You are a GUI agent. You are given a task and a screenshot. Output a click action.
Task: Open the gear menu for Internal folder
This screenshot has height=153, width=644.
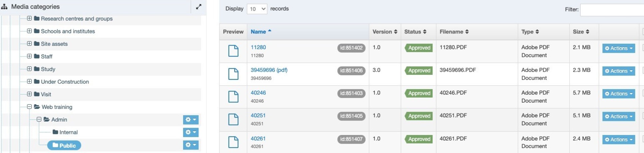tap(190, 132)
